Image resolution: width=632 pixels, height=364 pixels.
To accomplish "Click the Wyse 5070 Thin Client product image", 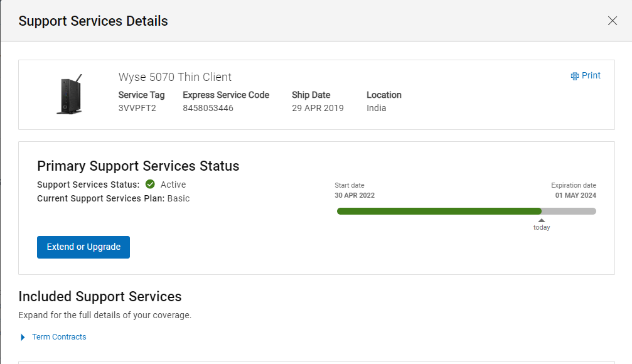I will pyautogui.click(x=70, y=94).
